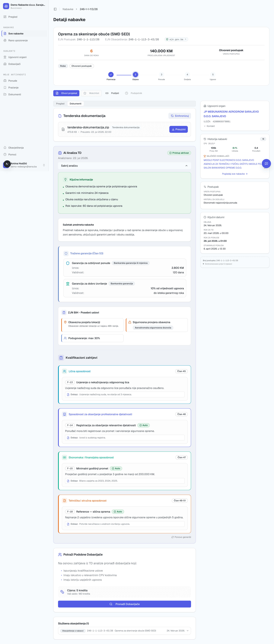Toggle the sidebar panel icon

55,9
